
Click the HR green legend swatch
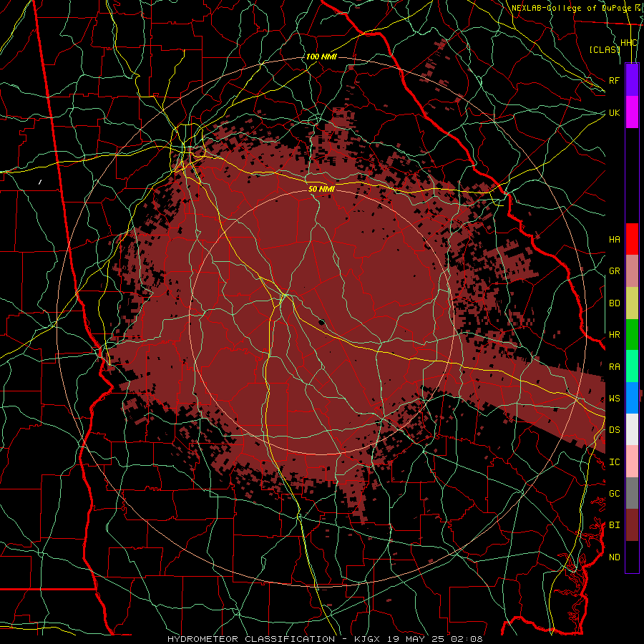[x=632, y=335]
